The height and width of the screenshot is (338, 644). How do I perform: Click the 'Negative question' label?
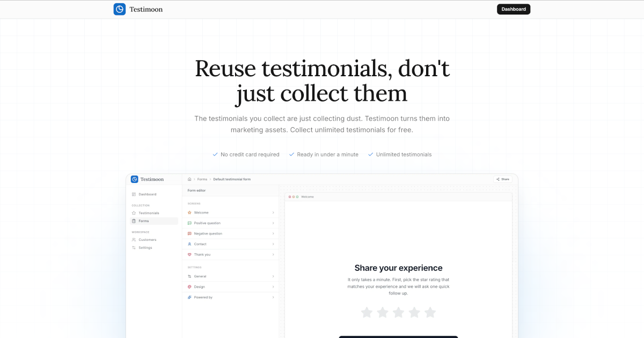(208, 234)
